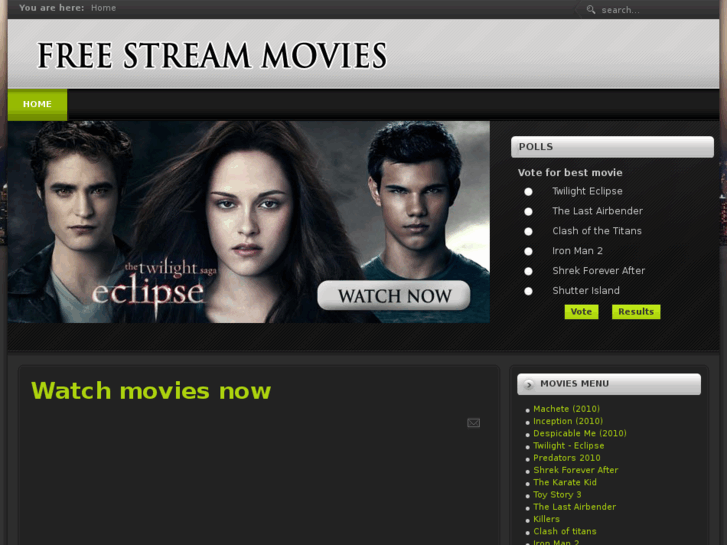727x545 pixels.
Task: Click the Vote button
Action: [x=581, y=312]
